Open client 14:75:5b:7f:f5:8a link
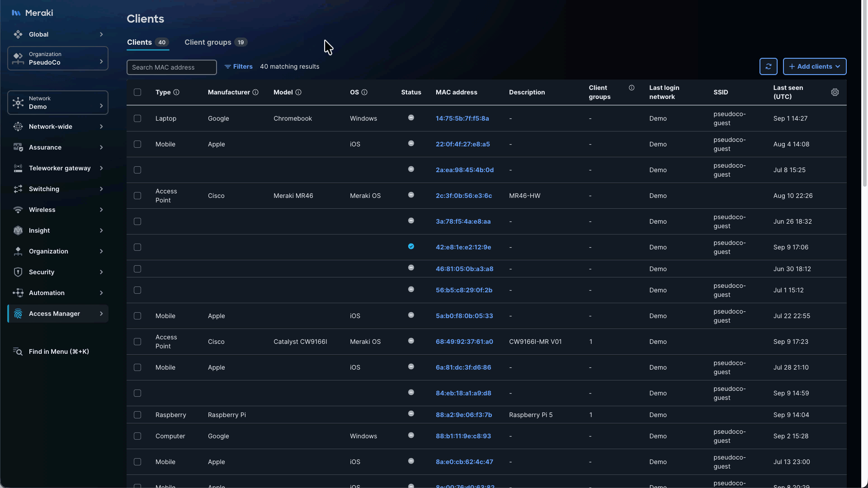 point(462,118)
